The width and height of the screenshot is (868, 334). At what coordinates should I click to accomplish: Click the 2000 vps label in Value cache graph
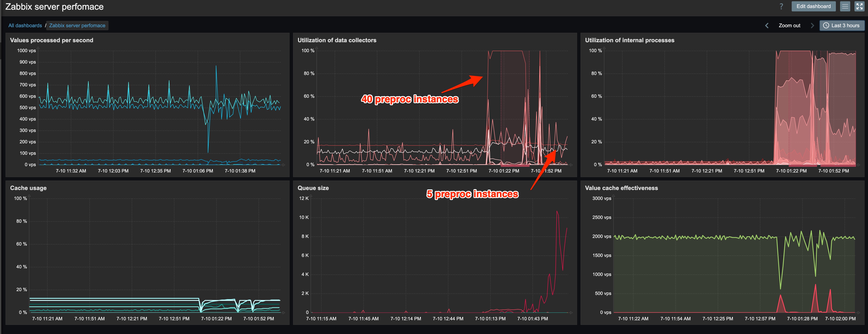601,236
